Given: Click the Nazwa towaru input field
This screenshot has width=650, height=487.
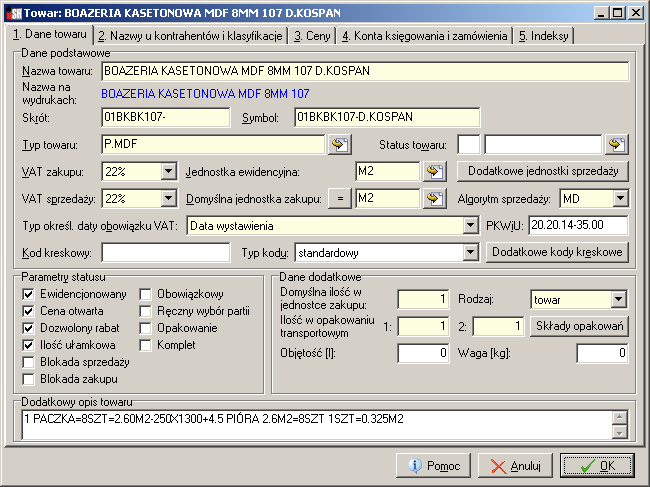Looking at the screenshot, I should (365, 71).
